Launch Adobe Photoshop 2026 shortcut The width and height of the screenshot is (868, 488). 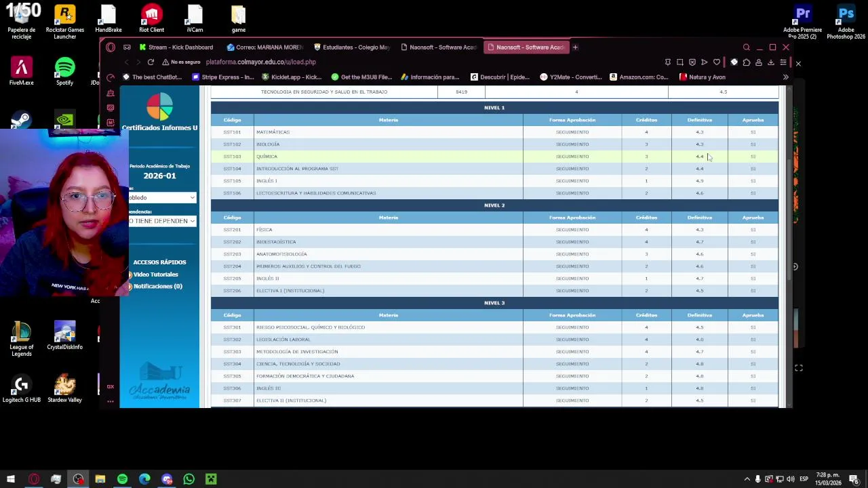click(846, 22)
